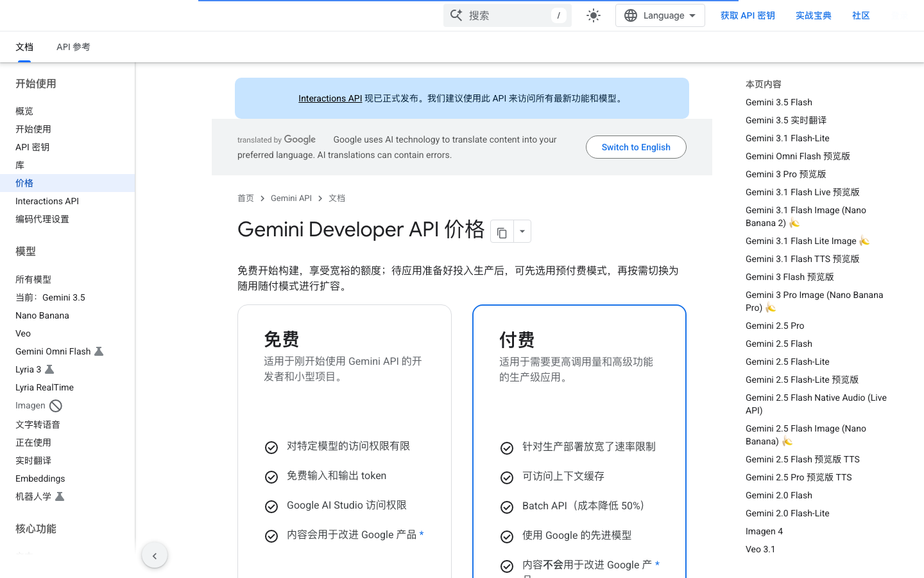Switch to the API 参考 tab
This screenshot has height=578, width=924.
[x=73, y=47]
